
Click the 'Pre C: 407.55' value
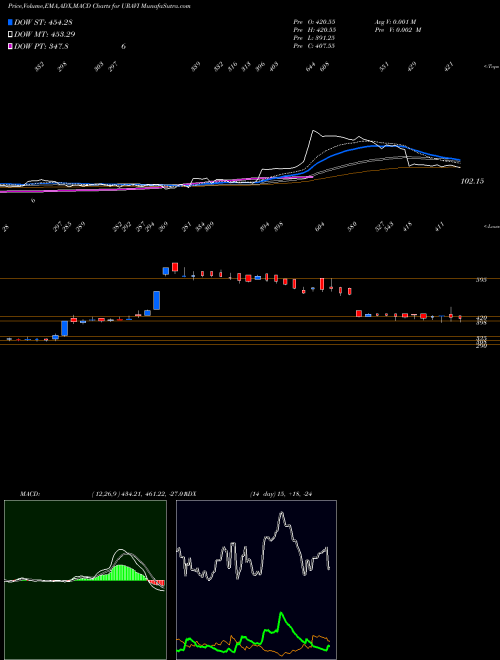point(314,46)
